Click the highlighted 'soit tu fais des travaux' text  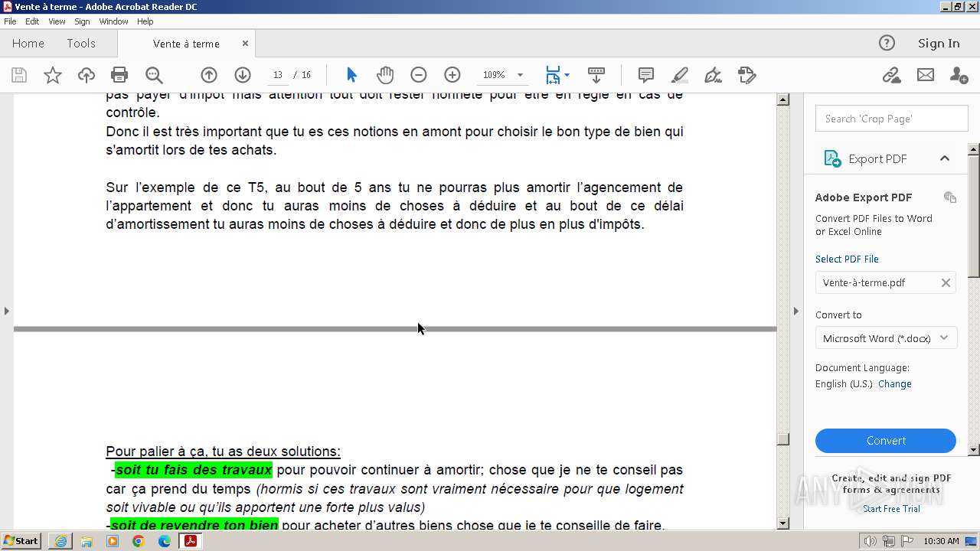click(194, 470)
